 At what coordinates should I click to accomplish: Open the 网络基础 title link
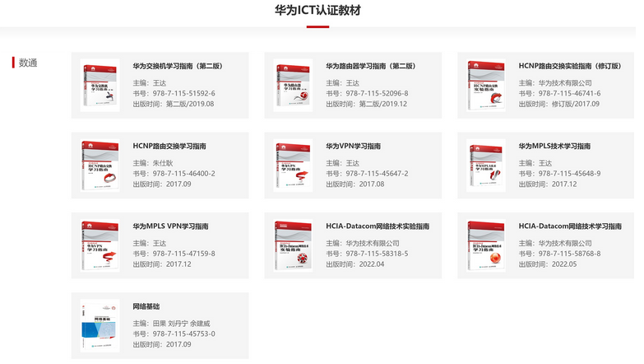tap(146, 306)
